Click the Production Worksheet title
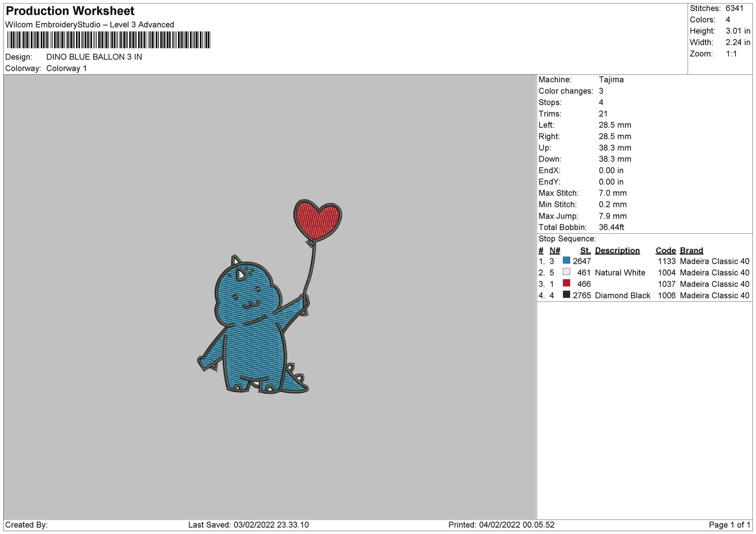The height and width of the screenshot is (534, 756). (70, 11)
